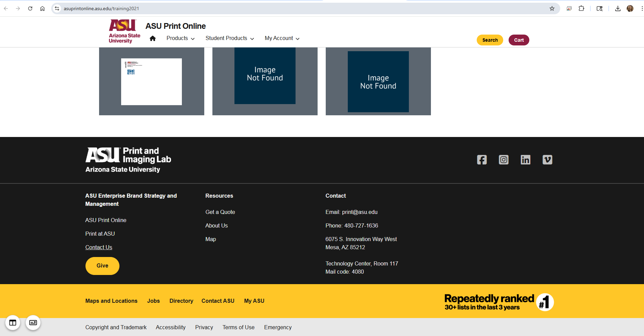Select Maps and Locations in the yellow bar
Screen dimensions: 644x336
(111, 301)
